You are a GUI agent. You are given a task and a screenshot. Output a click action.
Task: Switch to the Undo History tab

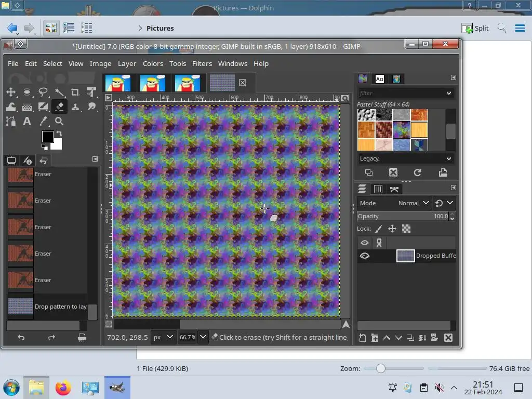click(x=44, y=161)
